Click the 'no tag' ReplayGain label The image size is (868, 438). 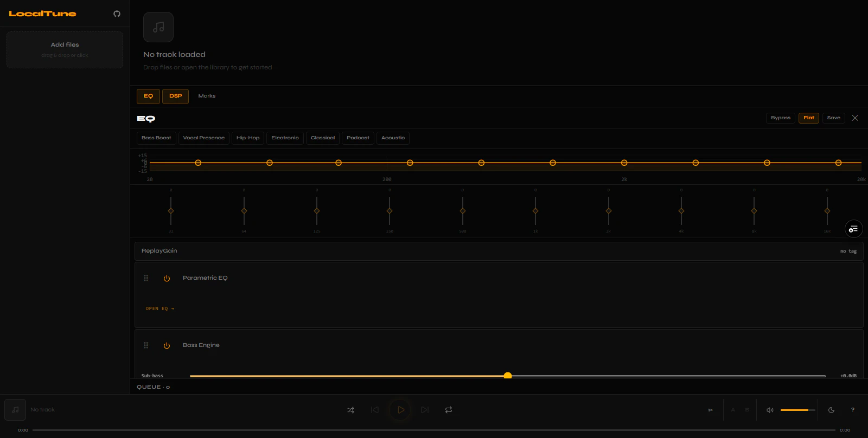(x=848, y=252)
